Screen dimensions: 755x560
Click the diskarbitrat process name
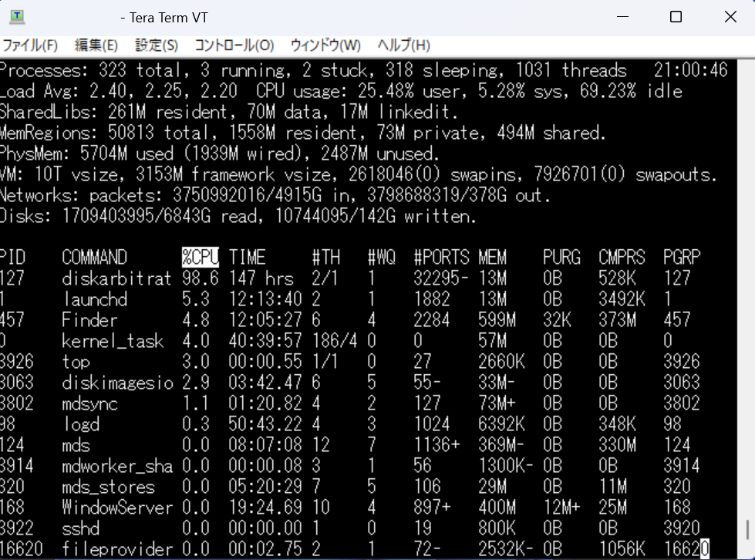click(117, 278)
